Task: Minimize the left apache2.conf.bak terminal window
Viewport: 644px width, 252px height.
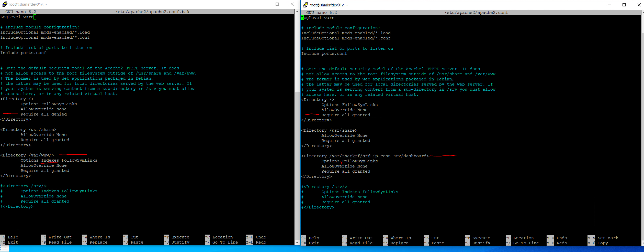Action: tap(262, 4)
